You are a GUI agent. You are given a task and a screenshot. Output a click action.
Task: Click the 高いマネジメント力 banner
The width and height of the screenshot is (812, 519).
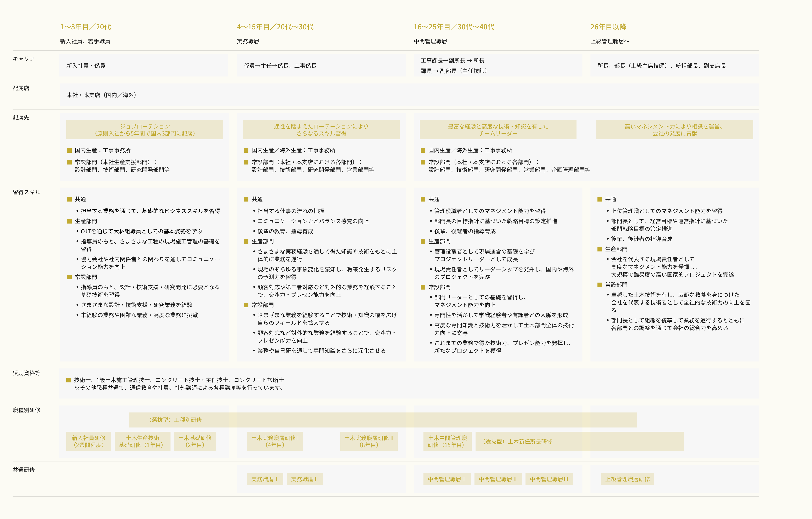pyautogui.click(x=674, y=130)
